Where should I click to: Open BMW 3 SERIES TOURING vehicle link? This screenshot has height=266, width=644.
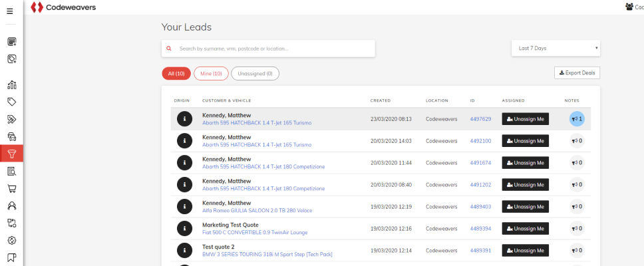267,255
